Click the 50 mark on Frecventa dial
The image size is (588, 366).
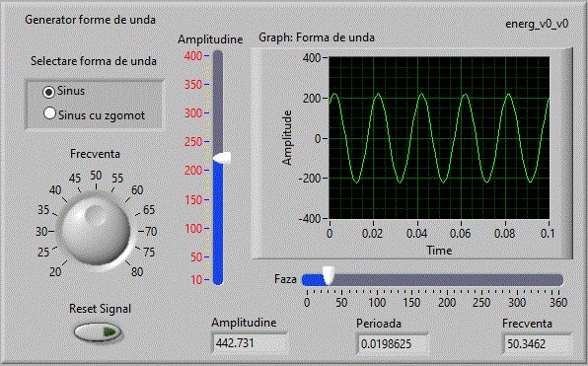(x=96, y=176)
